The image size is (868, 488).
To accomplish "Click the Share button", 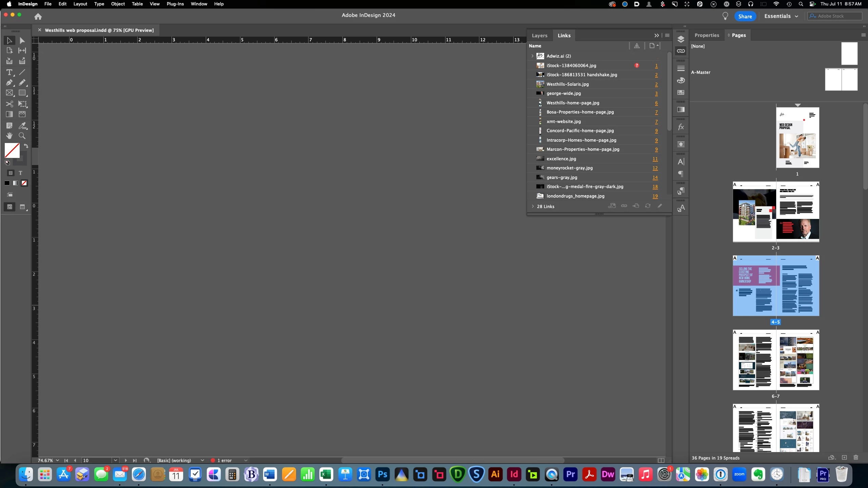I will click(x=745, y=16).
